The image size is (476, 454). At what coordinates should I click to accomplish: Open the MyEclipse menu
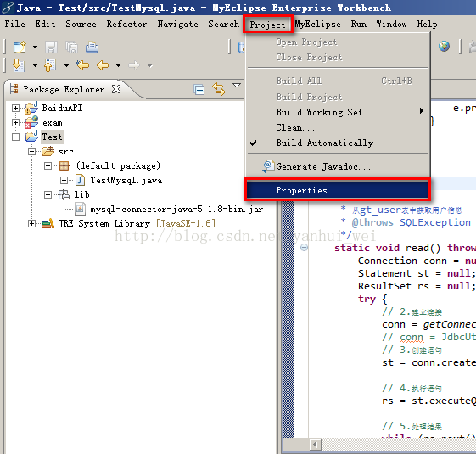(318, 25)
